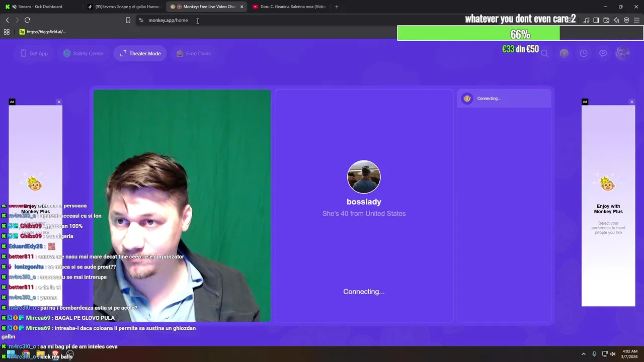The image size is (644, 362).
Task: Click the monkey mascot in right ad
Action: 608,184
